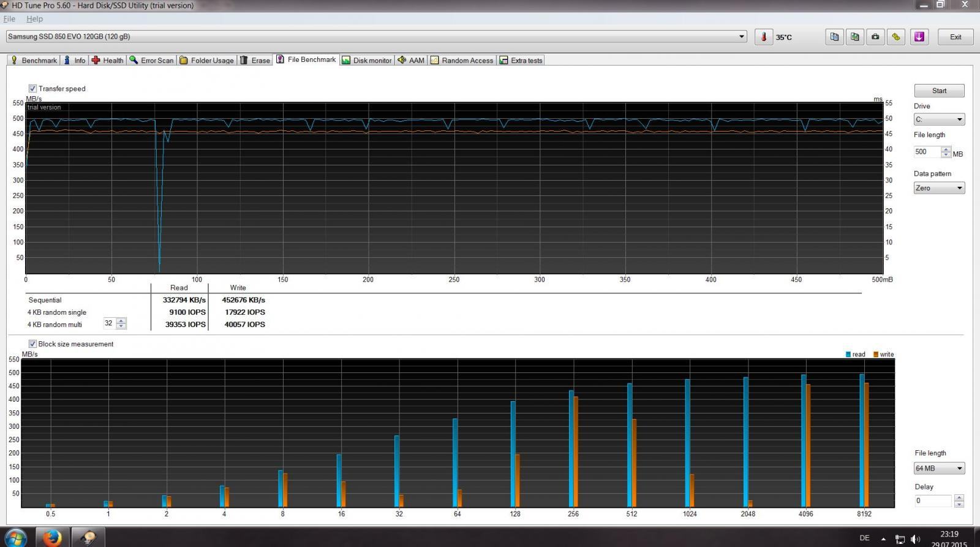Click the Start button
980x547 pixels.
click(939, 91)
